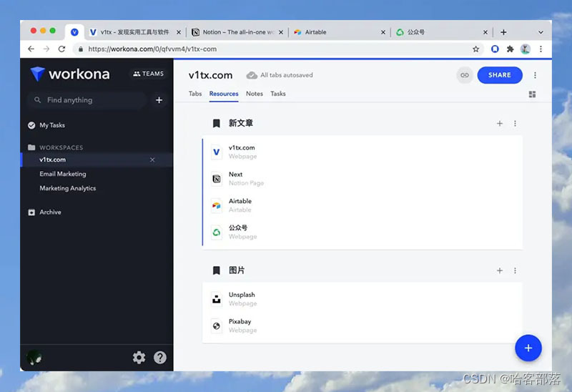This screenshot has height=392, width=572.
Task: Click the bookmark icon of 图片 section
Action: 217,270
